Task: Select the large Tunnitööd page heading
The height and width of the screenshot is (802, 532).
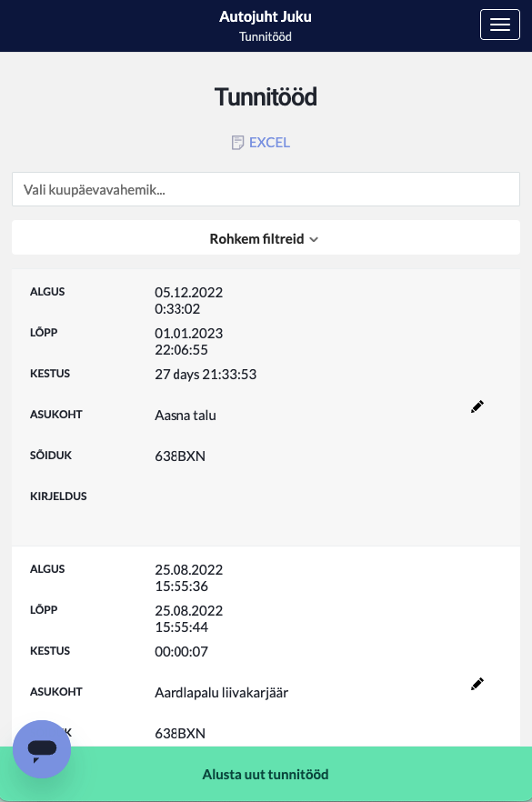Action: (266, 96)
